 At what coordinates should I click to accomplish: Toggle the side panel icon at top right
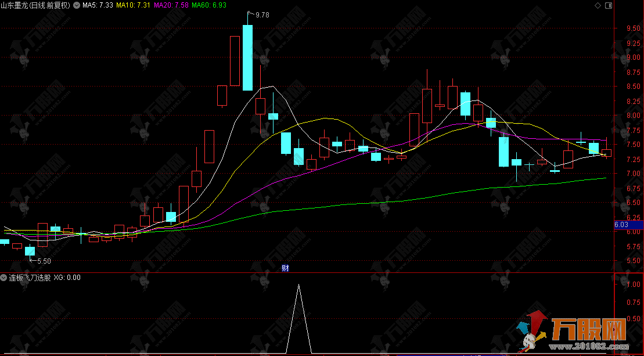pyautogui.click(x=607, y=5)
